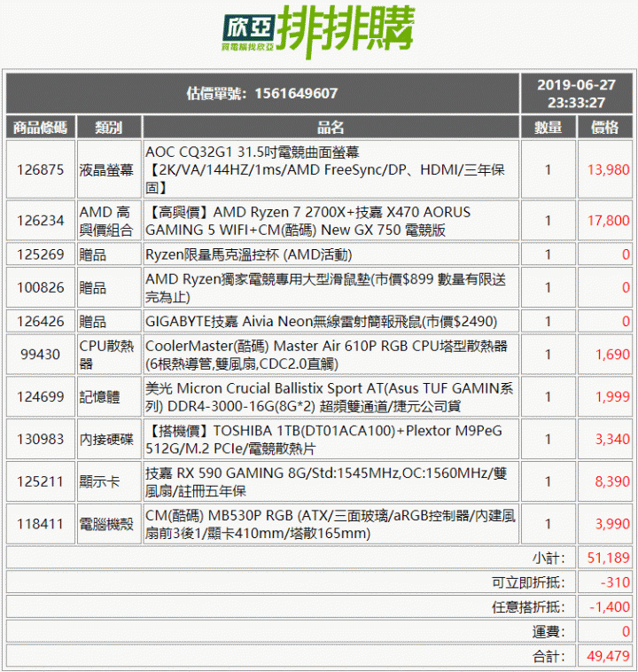Click the 類別 column header
The width and height of the screenshot is (638, 672).
109,128
